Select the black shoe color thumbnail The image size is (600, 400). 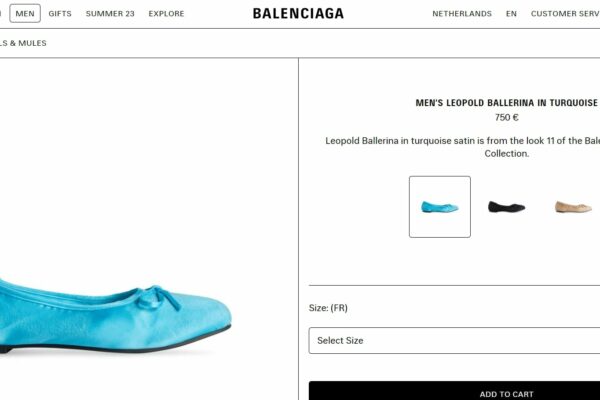tap(506, 207)
